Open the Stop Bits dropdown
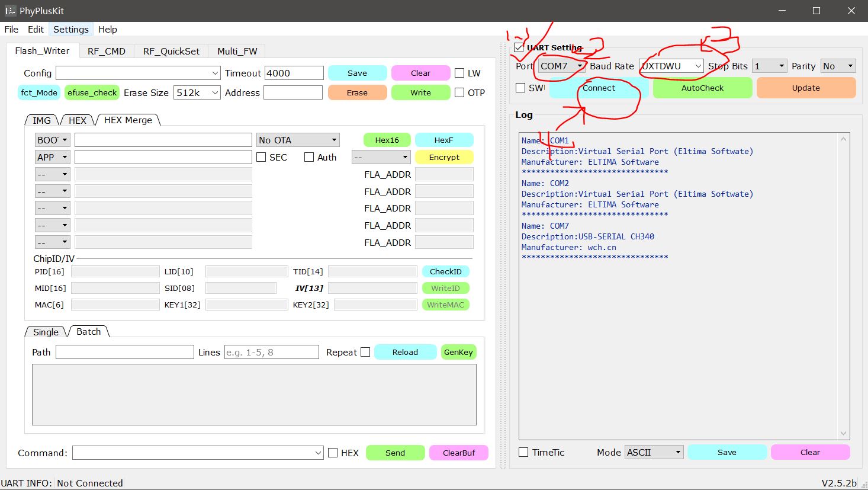 pos(769,66)
